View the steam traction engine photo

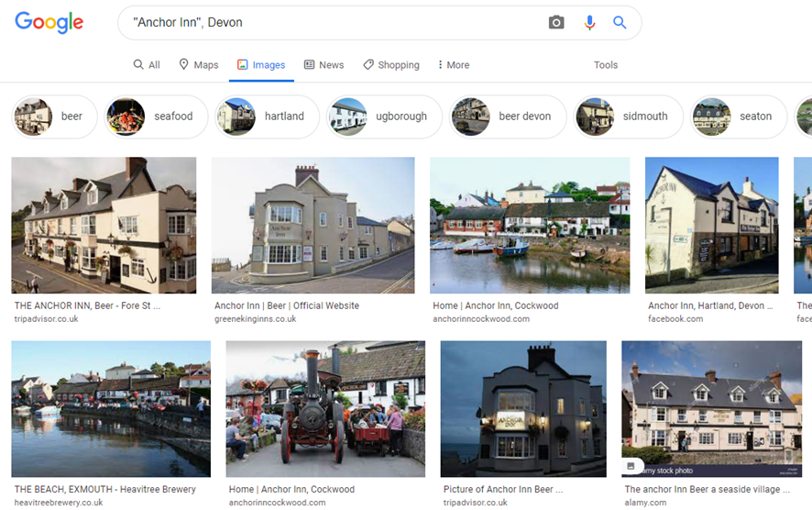[x=325, y=408]
